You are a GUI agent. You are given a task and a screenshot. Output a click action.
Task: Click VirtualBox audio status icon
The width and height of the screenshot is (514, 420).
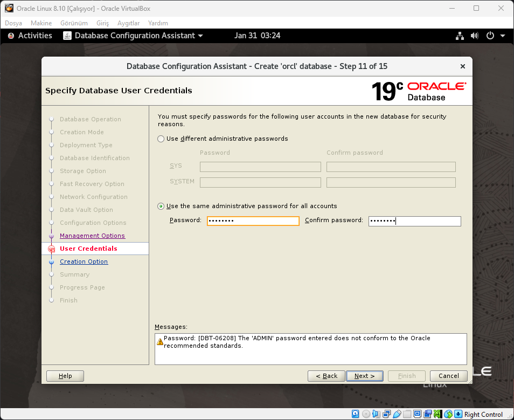tap(376, 414)
